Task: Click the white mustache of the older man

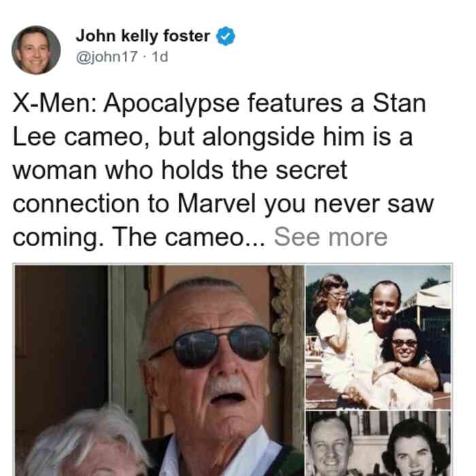Action: coord(226,386)
